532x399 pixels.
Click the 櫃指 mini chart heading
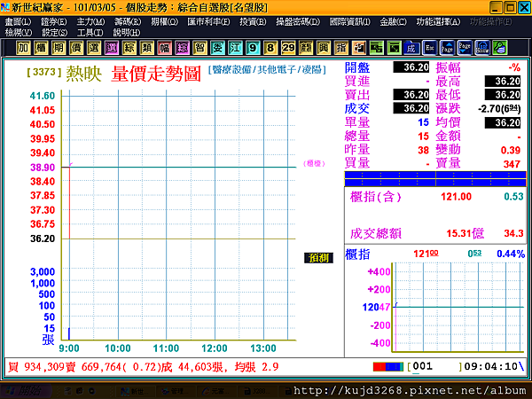(x=357, y=254)
